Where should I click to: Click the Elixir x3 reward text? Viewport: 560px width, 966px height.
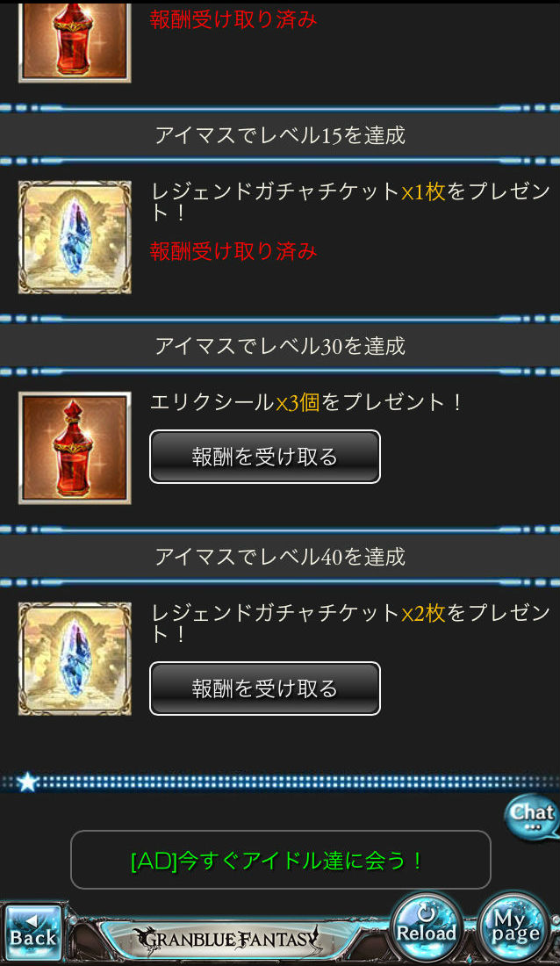(x=306, y=402)
